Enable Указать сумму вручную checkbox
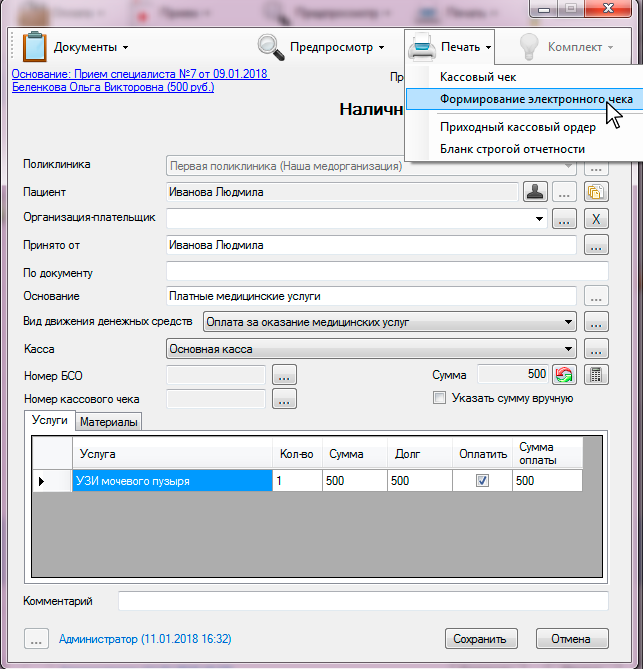 click(x=439, y=398)
